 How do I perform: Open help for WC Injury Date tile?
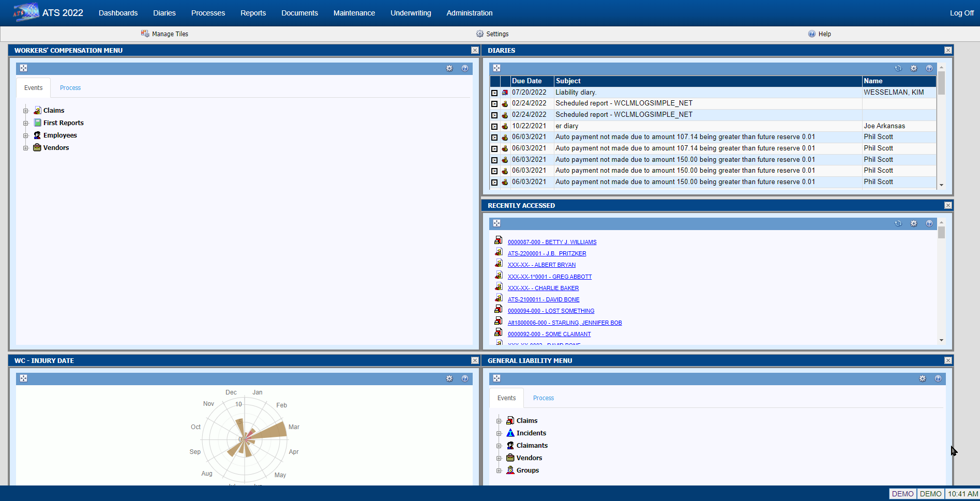[x=465, y=378]
